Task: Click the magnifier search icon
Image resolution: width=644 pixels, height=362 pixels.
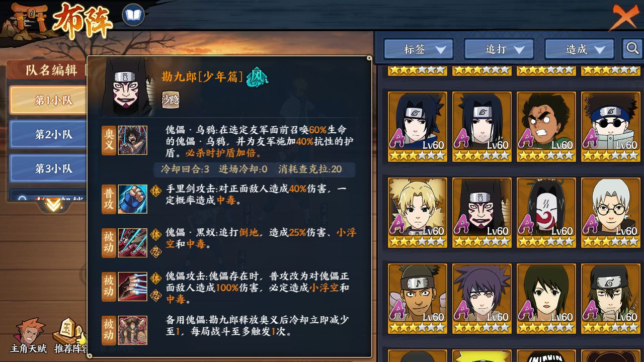Action: click(632, 48)
